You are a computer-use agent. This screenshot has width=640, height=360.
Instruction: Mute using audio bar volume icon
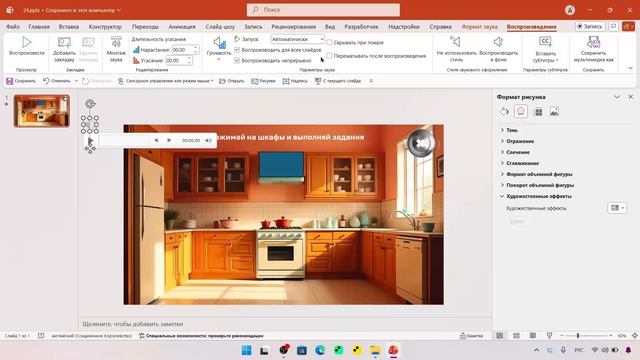point(208,140)
